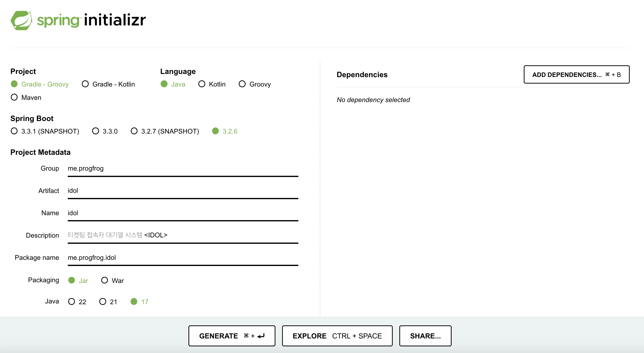Select the Maven project option
Image resolution: width=644 pixels, height=353 pixels.
click(15, 97)
